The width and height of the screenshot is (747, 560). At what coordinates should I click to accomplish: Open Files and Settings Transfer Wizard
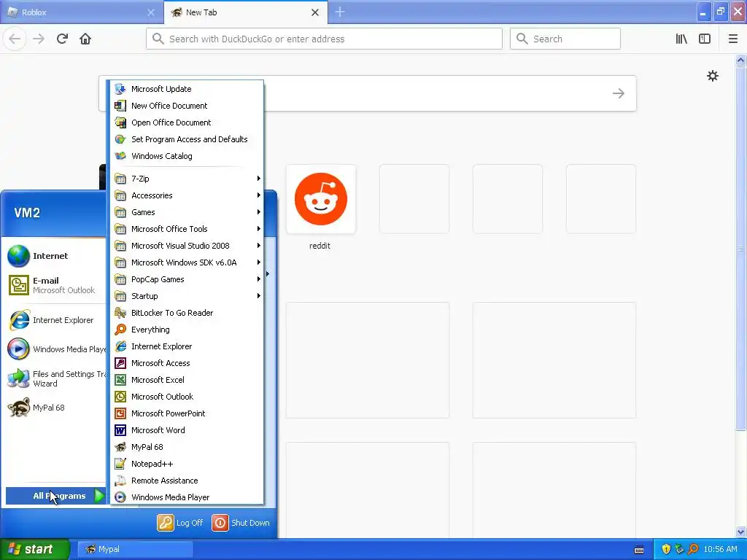tap(55, 378)
